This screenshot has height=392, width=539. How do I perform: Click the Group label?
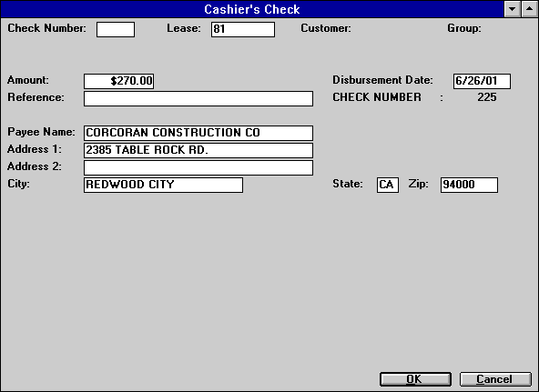[x=464, y=28]
